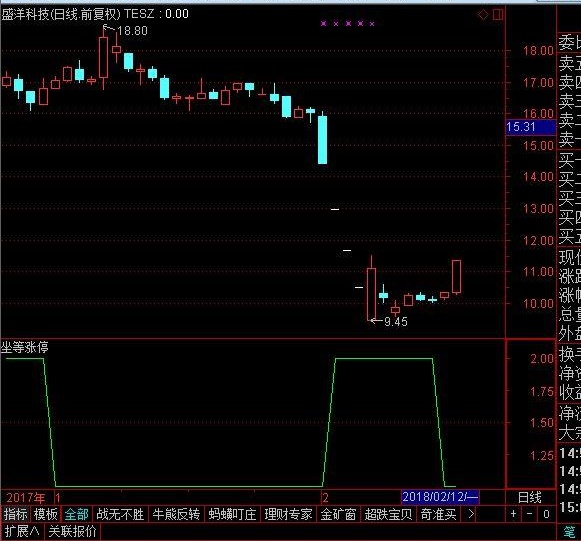Screen dimensions: 581x541
Task: Select the 牛熊反转 indicator tab
Action: [176, 514]
